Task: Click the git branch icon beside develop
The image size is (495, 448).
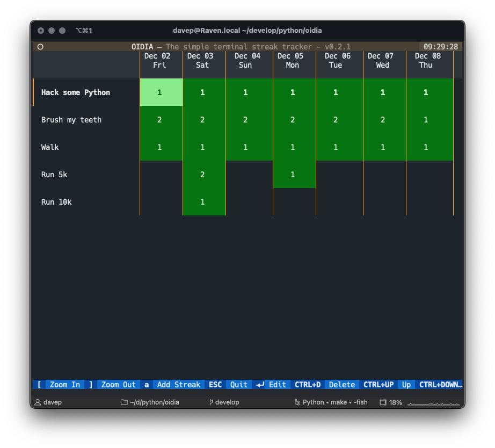Action: click(211, 402)
